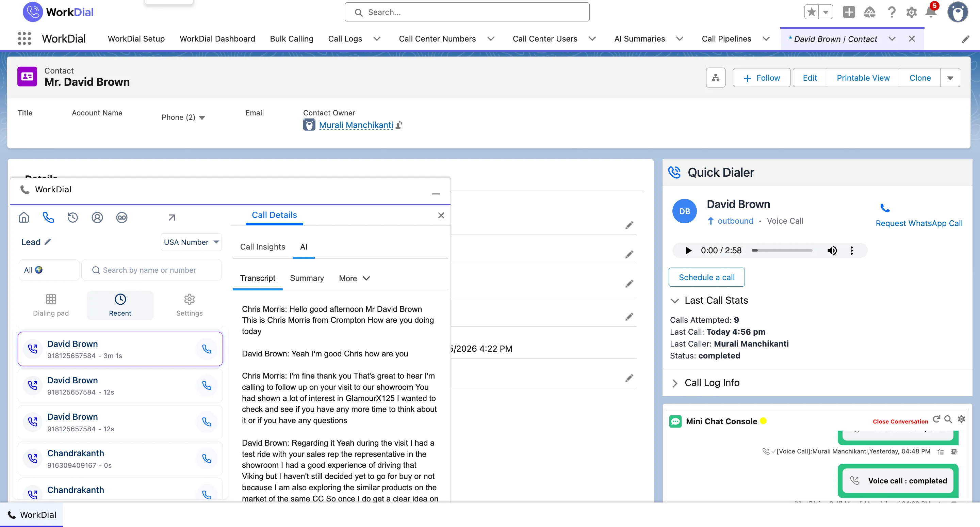
Task: Edit the Lead label pencil icon
Action: point(48,242)
